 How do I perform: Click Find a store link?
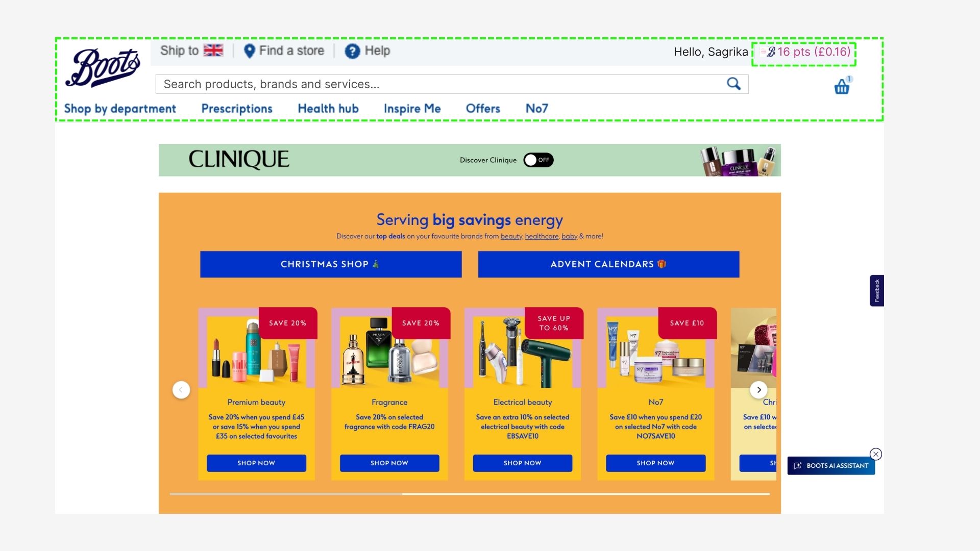click(x=291, y=51)
